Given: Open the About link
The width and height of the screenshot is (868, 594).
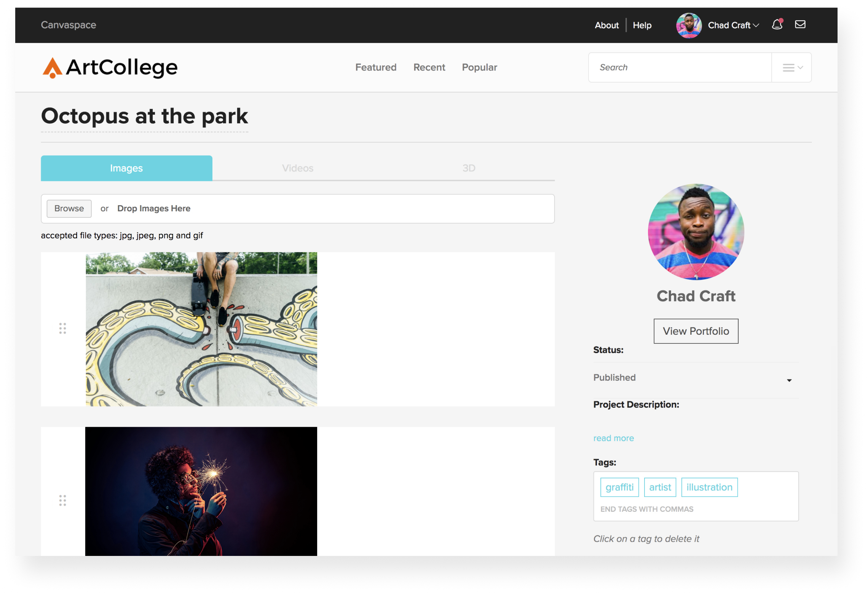Looking at the screenshot, I should (606, 25).
